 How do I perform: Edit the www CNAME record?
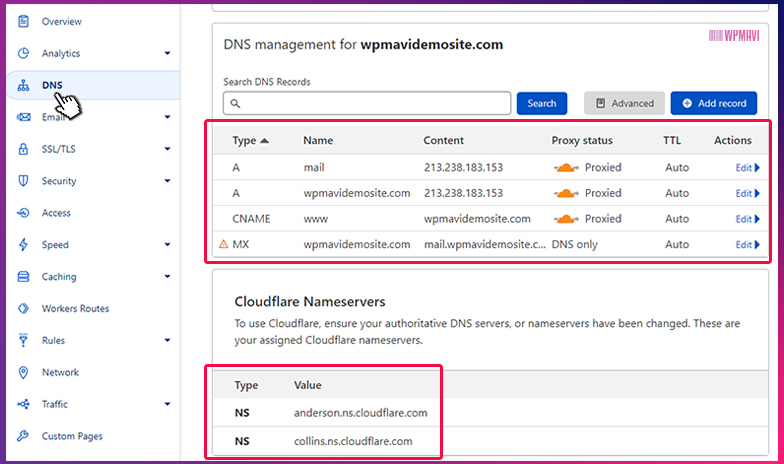click(748, 218)
